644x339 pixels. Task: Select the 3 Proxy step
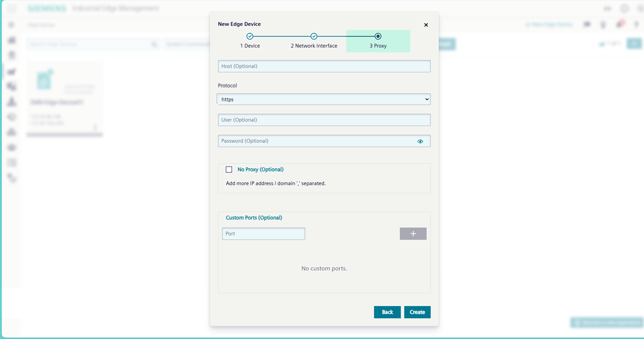click(x=378, y=40)
